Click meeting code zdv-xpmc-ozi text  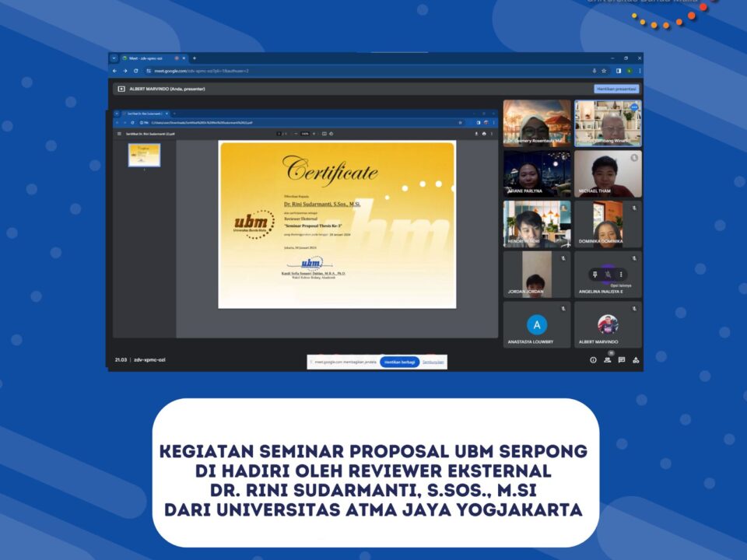(x=149, y=360)
